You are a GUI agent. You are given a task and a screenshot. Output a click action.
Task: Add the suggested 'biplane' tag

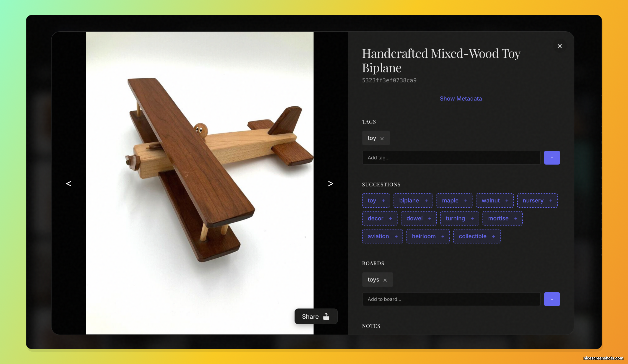(413, 201)
